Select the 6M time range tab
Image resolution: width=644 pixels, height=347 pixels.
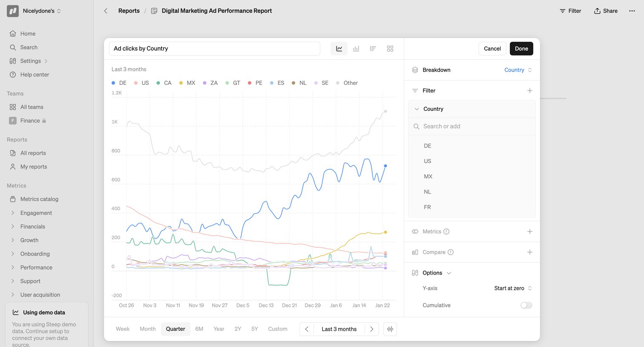click(199, 329)
